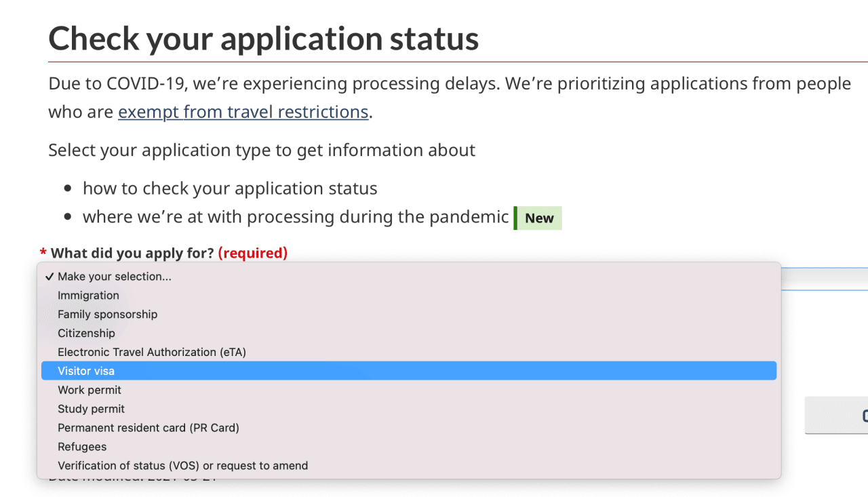The image size is (868, 497).
Task: Click the red (required) indicator text
Action: [254, 254]
